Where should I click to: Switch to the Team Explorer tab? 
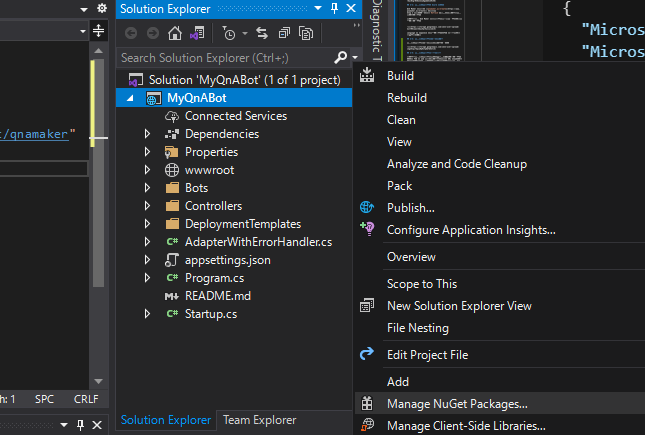(260, 420)
